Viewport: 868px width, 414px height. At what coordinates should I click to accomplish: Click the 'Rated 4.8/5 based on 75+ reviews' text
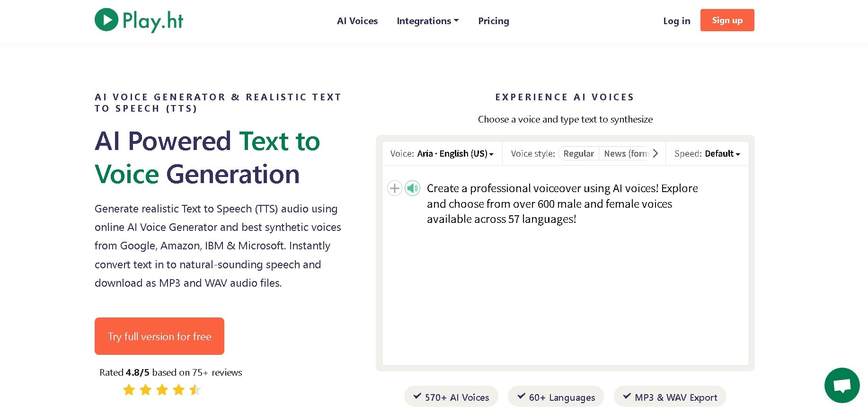pyautogui.click(x=171, y=372)
